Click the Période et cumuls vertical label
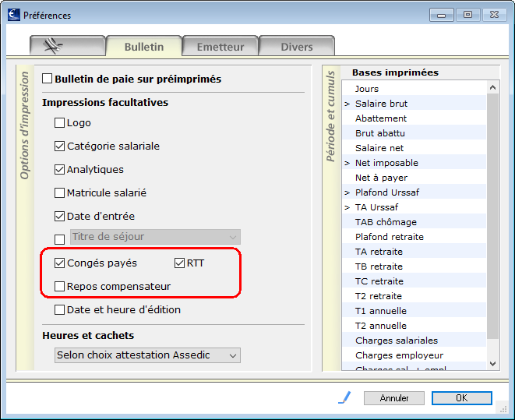The height and width of the screenshot is (420, 515). point(331,117)
